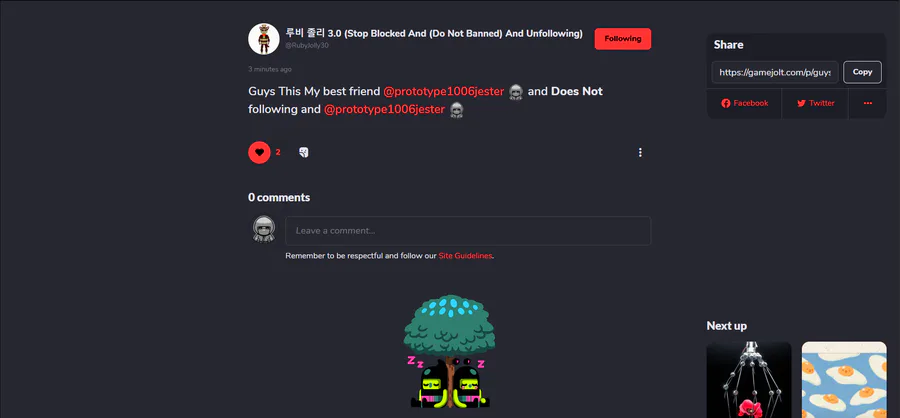Open the claw machine Next up thumbnail
The height and width of the screenshot is (418, 900).
tap(748, 380)
